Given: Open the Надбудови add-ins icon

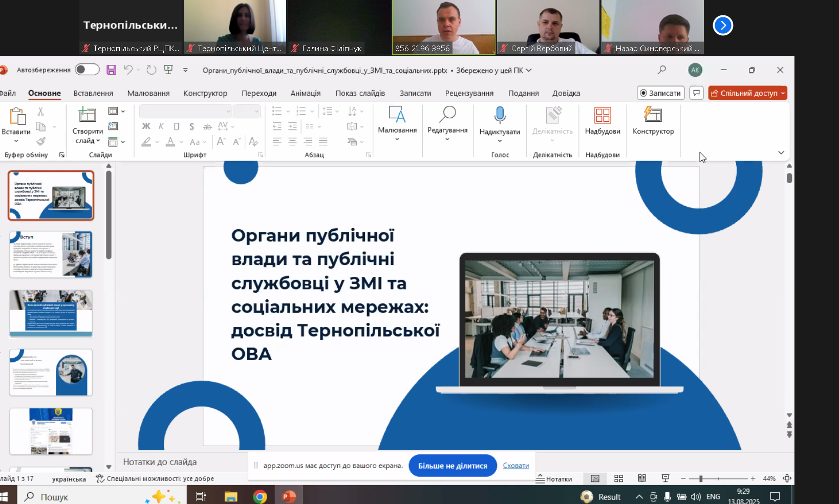Looking at the screenshot, I should coord(603,115).
